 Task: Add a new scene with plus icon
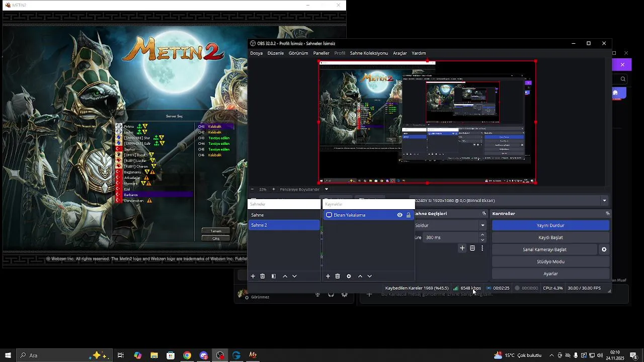point(253,276)
